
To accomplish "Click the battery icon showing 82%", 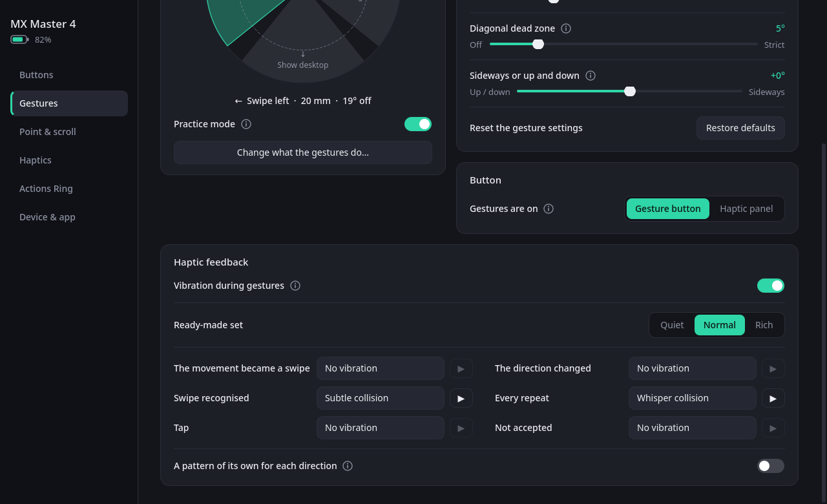I will click(19, 39).
